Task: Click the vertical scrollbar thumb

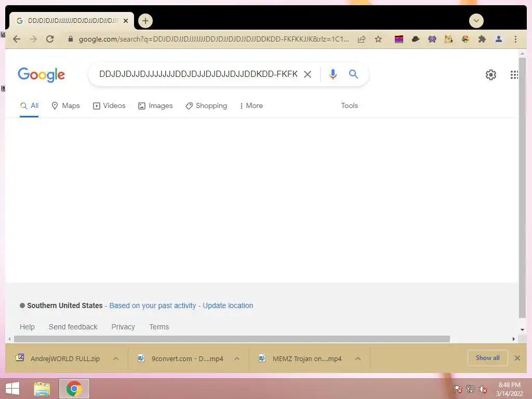Action: (x=522, y=187)
